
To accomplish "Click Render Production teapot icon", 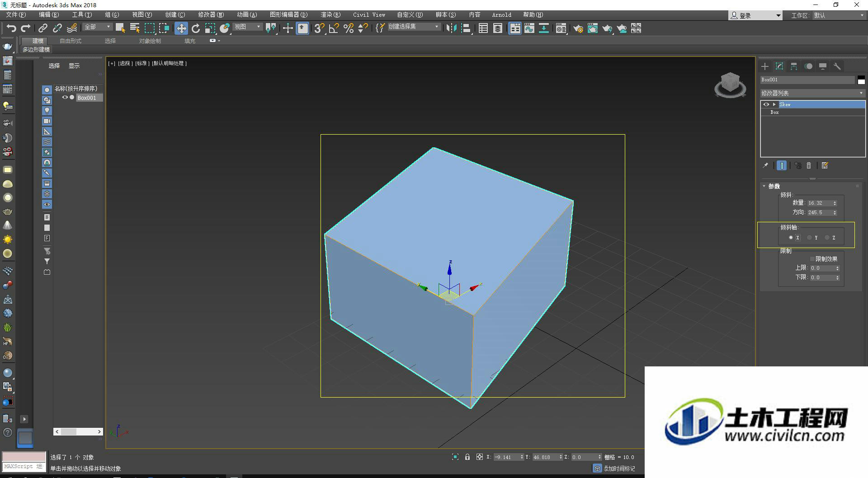I will click(607, 28).
